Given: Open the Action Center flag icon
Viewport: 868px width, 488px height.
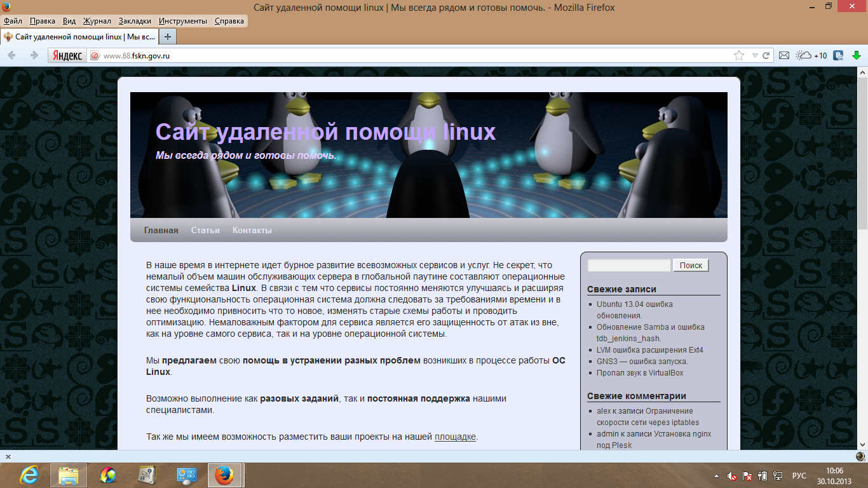Looking at the screenshot, I should (748, 475).
